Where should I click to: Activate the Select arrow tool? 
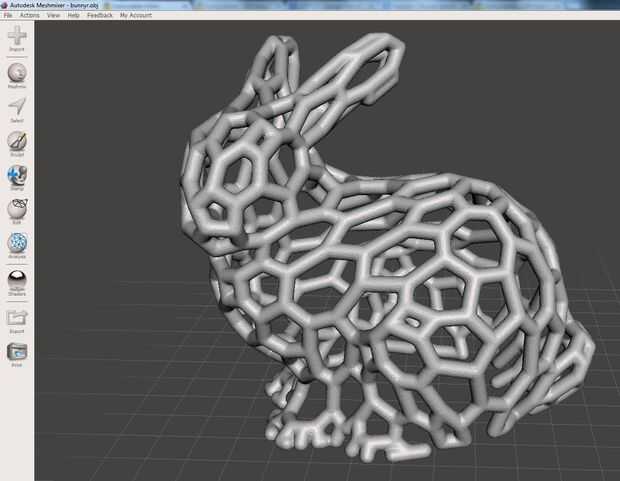click(x=17, y=110)
